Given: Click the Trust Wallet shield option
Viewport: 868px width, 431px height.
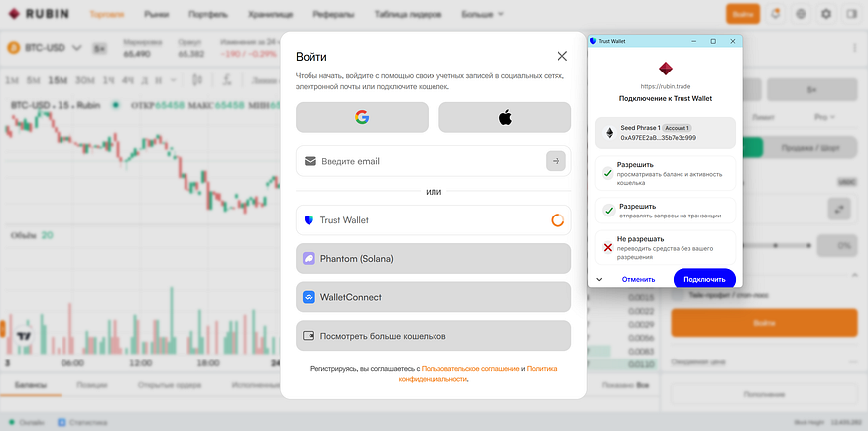Looking at the screenshot, I should 434,219.
